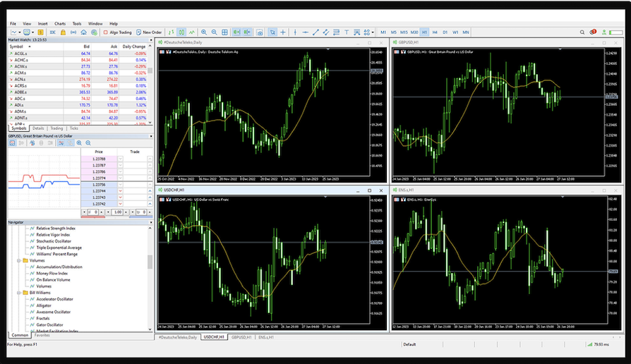The image size is (631, 364).
Task: Switch to H4 timeframe
Action: [435, 32]
